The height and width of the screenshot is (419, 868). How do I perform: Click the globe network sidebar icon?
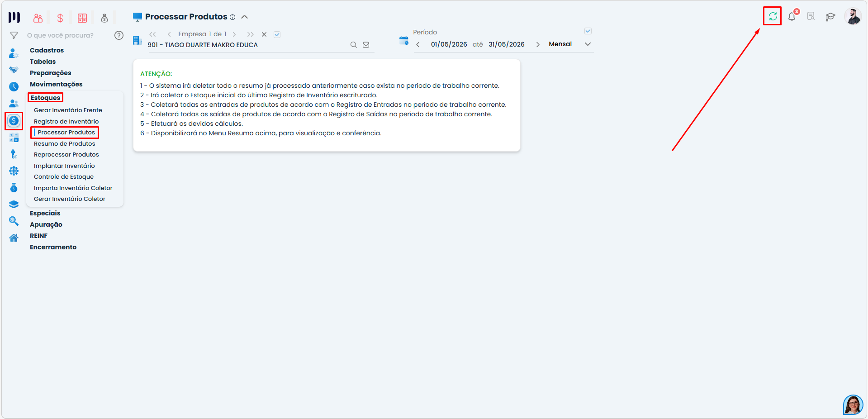14,171
